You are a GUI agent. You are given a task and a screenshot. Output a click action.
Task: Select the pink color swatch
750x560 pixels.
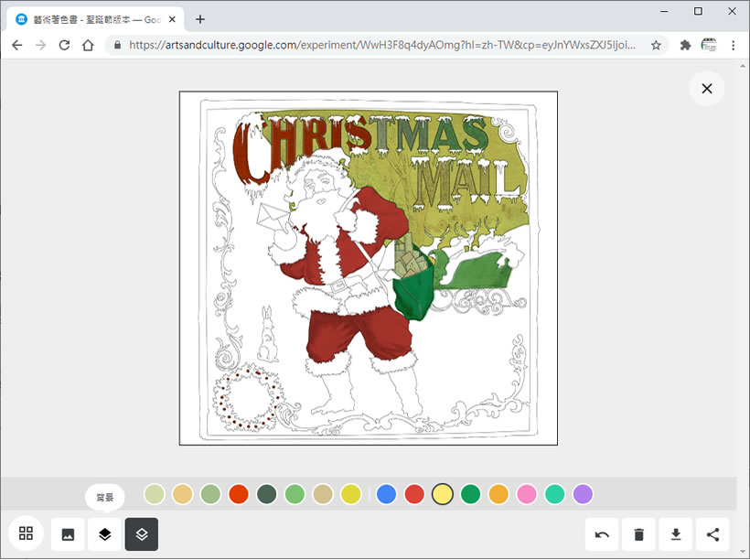(527, 494)
